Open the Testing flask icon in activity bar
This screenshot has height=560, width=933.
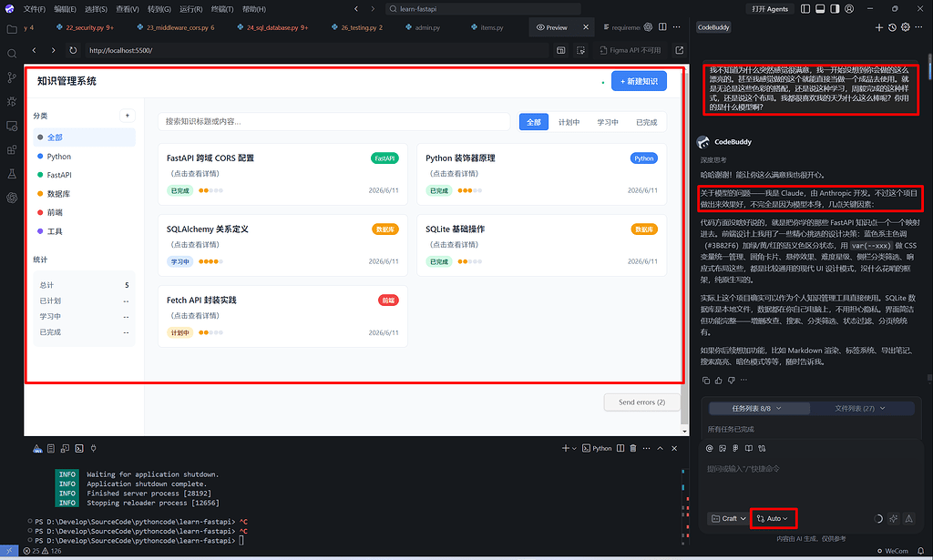click(11, 174)
